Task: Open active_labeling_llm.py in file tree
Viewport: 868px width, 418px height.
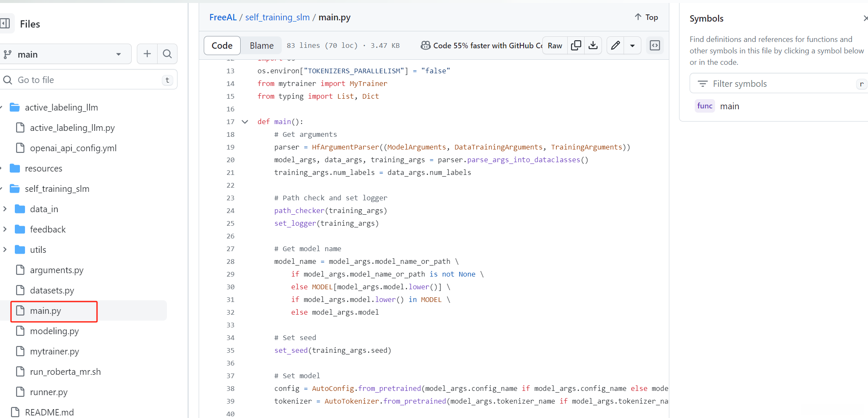Action: (72, 127)
